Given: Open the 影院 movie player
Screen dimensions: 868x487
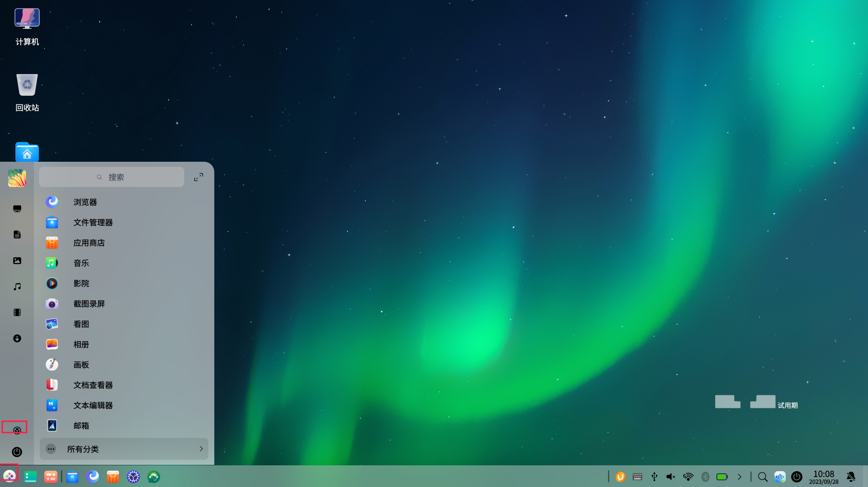Looking at the screenshot, I should point(124,283).
